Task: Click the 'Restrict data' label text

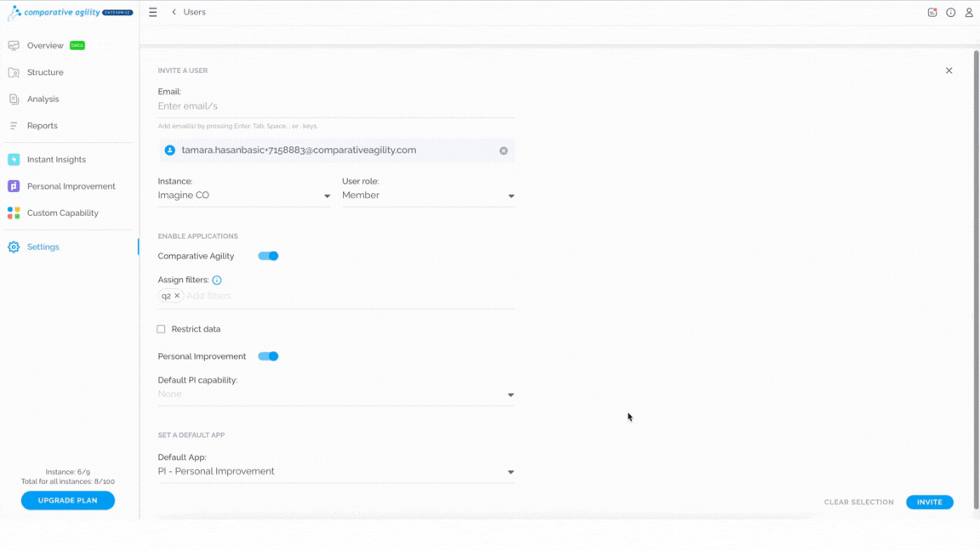Action: pos(196,329)
